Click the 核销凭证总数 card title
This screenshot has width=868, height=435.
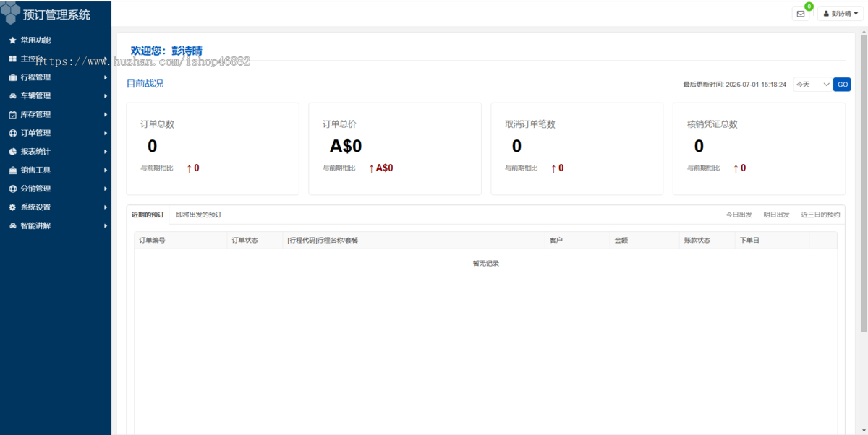click(712, 124)
